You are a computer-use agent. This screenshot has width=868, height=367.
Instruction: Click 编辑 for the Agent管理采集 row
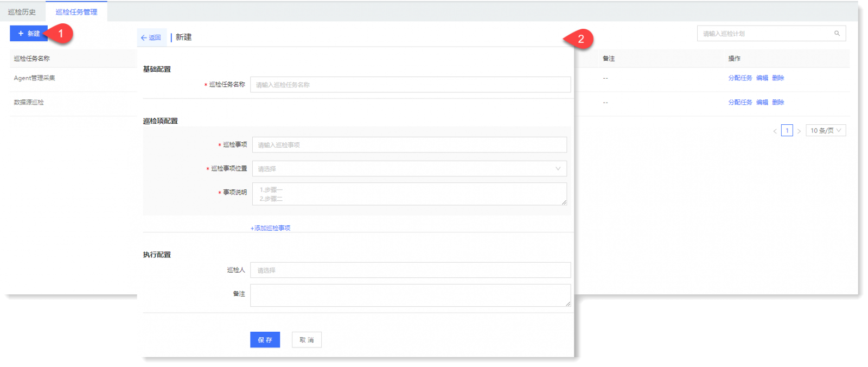pyautogui.click(x=762, y=78)
